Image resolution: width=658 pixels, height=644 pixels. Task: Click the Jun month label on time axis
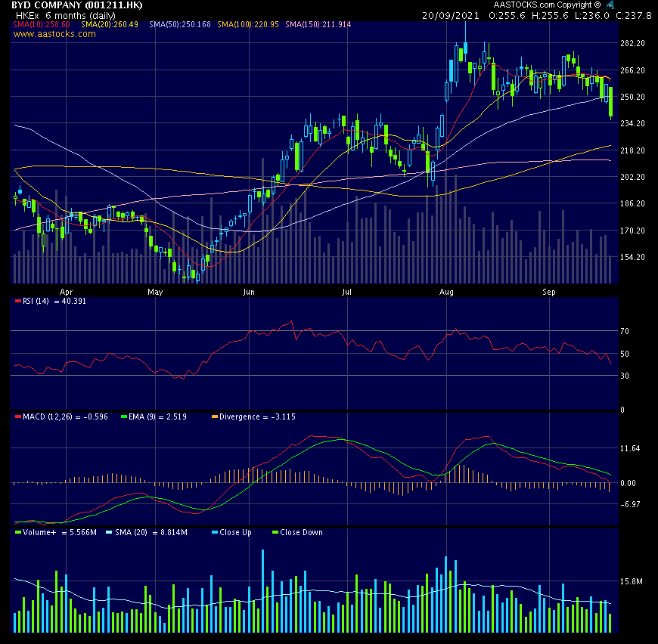pos(248,293)
